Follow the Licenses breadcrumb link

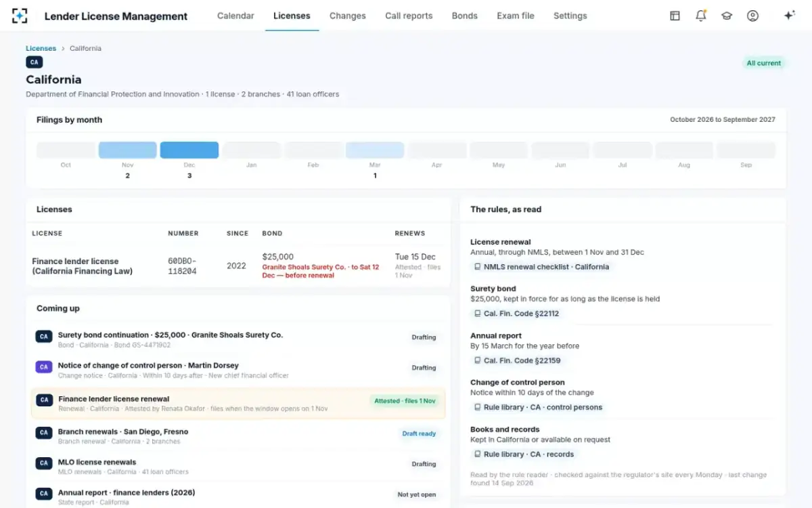[41, 48]
